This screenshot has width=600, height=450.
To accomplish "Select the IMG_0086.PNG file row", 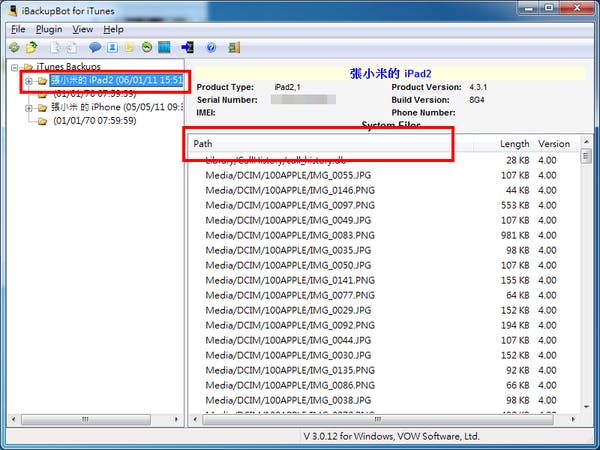I will point(385,385).
